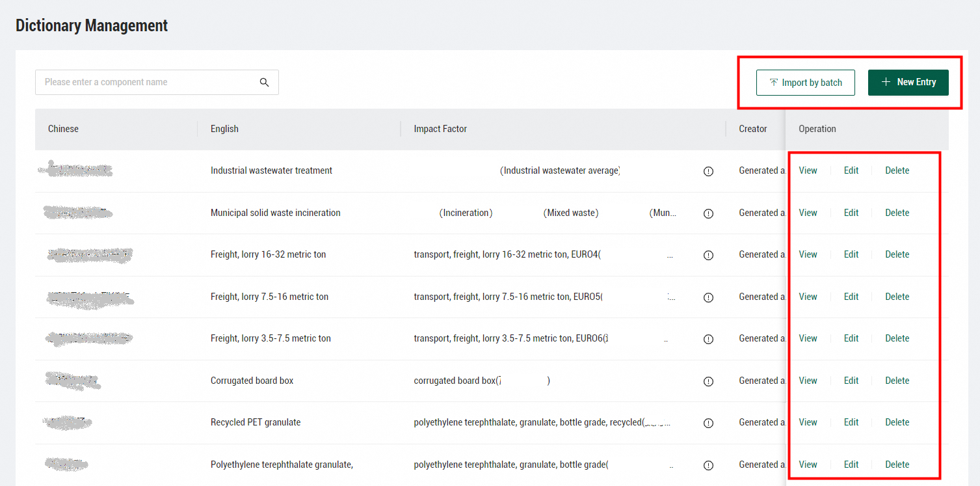Viewport: 980px width, 486px height.
Task: Click 'bottle grade, recycled' impact factor text
Action: click(600, 422)
